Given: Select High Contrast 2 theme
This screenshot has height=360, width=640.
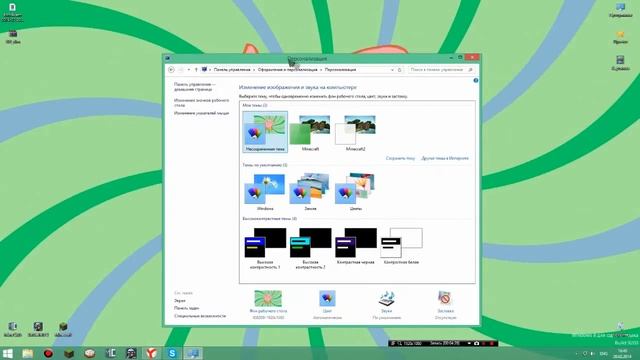Looking at the screenshot, I should pos(310,248).
